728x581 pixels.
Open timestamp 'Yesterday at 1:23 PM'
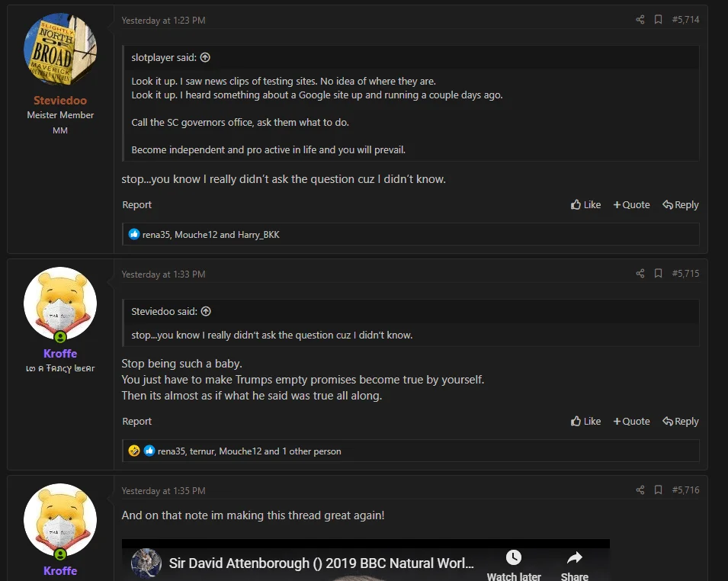[163, 21]
